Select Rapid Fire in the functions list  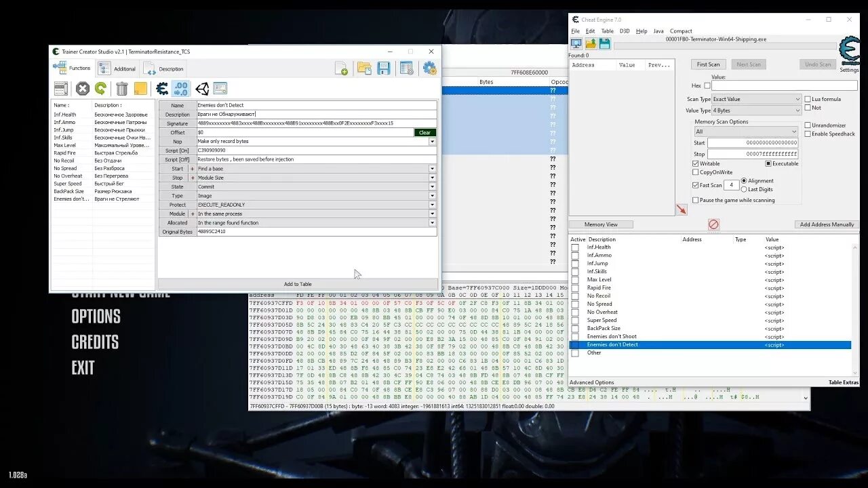66,153
